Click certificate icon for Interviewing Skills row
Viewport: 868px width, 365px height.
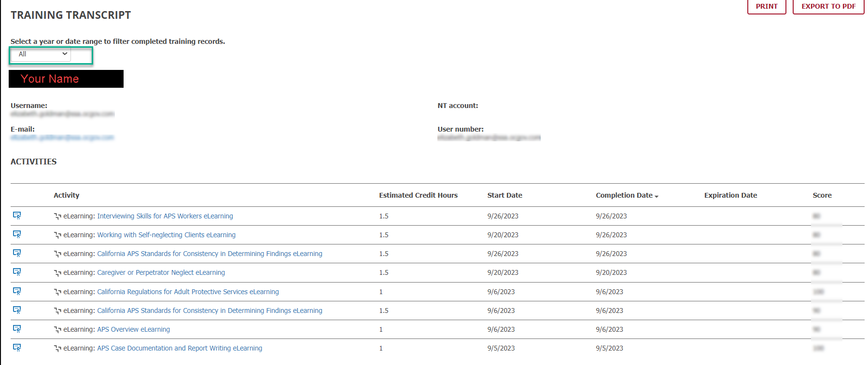click(x=17, y=216)
